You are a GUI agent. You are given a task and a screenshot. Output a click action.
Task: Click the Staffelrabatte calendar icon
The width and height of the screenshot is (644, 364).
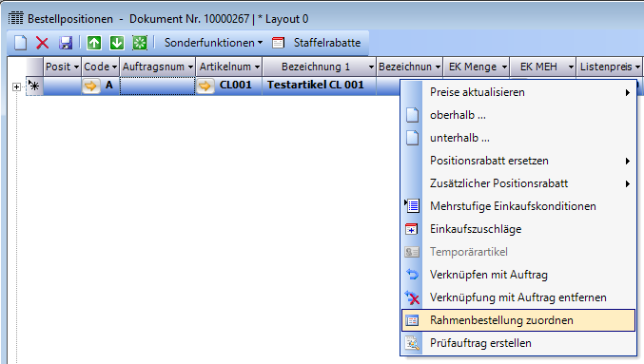coord(278,43)
